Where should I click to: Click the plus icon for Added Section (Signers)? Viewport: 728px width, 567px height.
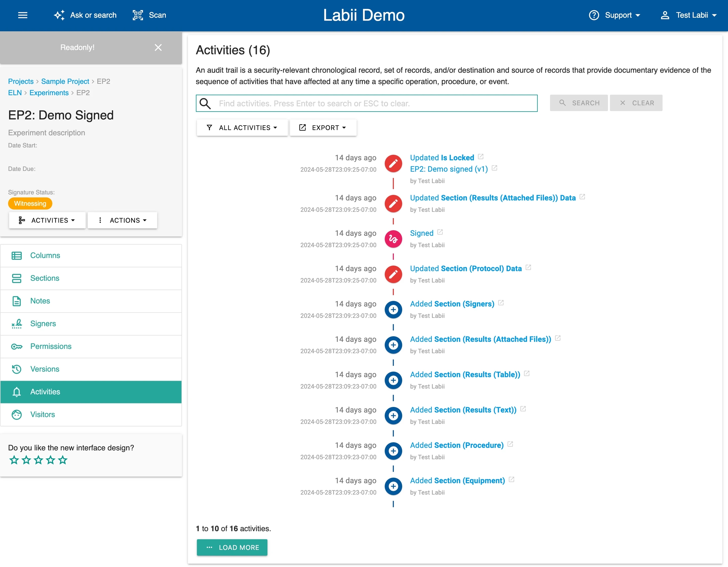[393, 309]
